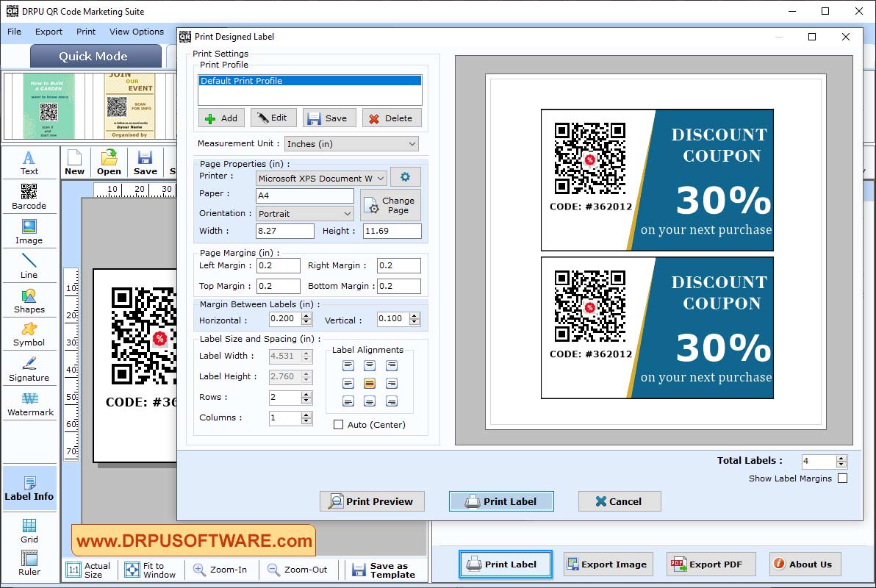Adjust Vertical margin spinner
Viewport: 876px width, 588px height.
(x=414, y=318)
